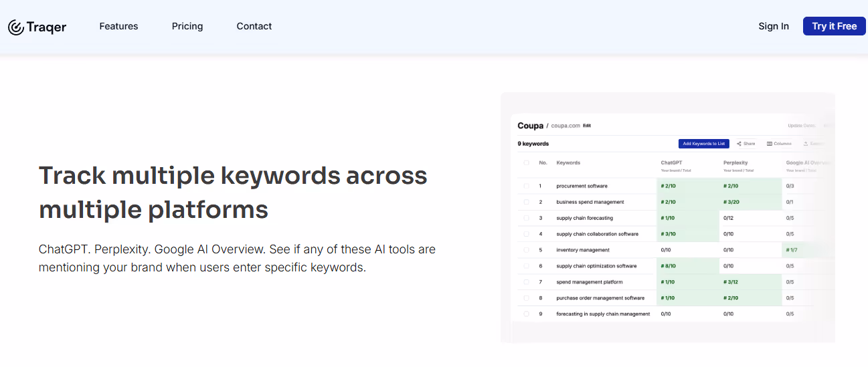Image resolution: width=868 pixels, height=367 pixels.
Task: Select checkbox for forecasting in supply chain management
Action: point(526,314)
